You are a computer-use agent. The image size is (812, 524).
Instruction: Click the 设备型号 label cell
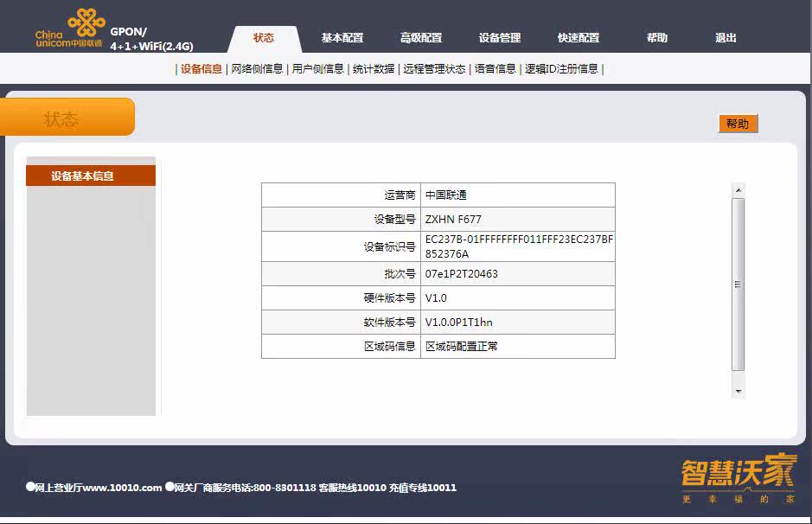click(x=342, y=220)
